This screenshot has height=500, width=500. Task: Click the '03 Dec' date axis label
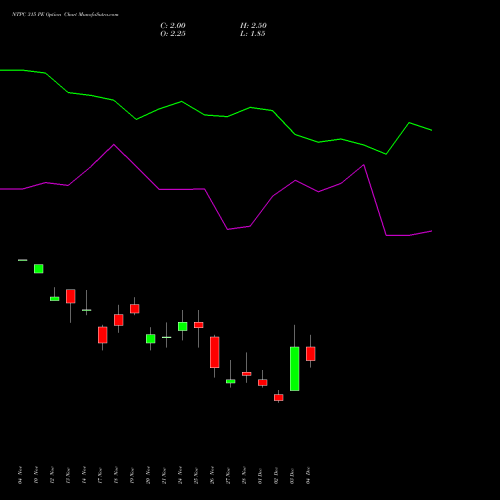(x=292, y=475)
